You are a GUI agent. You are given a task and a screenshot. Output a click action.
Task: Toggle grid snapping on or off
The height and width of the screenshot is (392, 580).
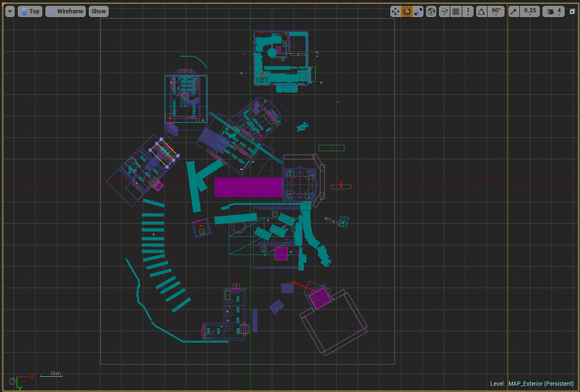[x=456, y=12]
